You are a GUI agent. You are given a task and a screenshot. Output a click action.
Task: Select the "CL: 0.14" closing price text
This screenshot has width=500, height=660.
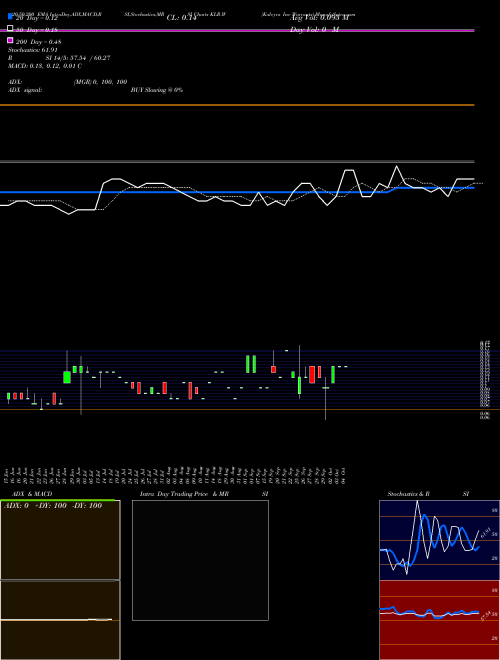click(x=181, y=18)
